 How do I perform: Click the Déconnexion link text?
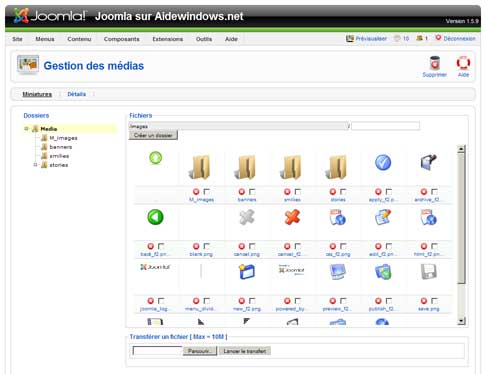tap(459, 38)
